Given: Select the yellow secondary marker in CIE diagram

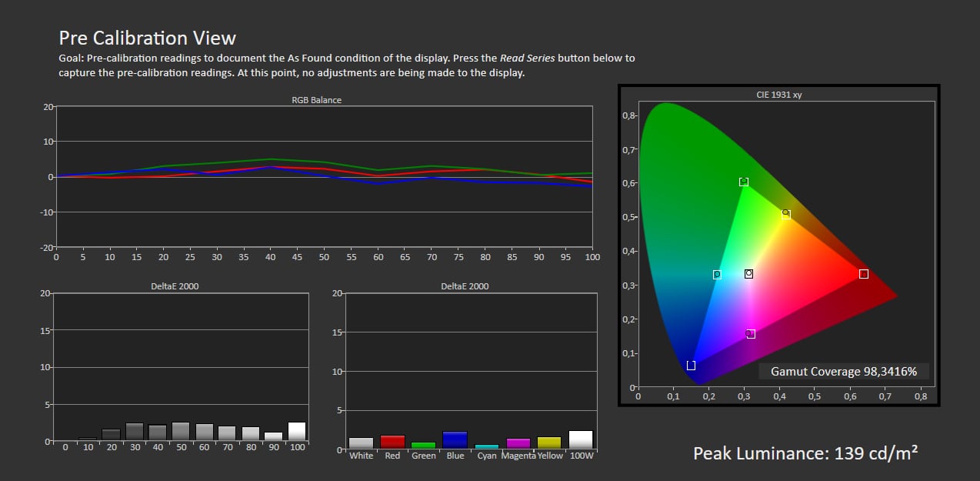Looking at the screenshot, I should point(785,215).
